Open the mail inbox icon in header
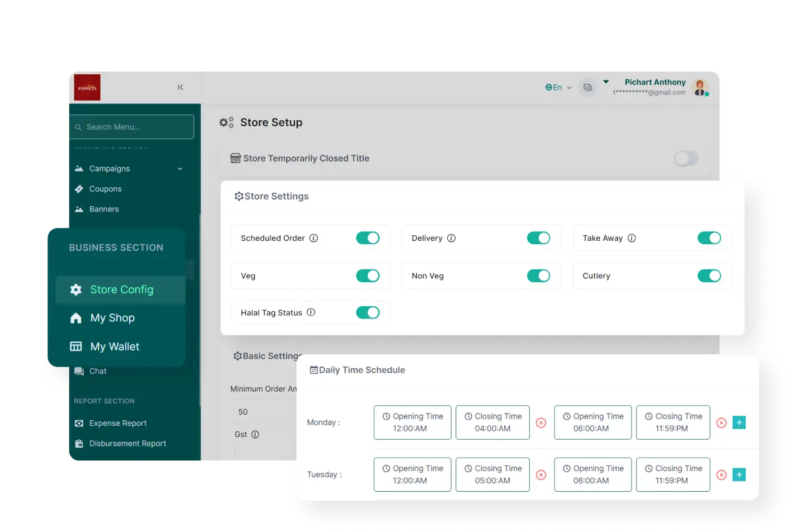The image size is (787, 532). [x=587, y=87]
